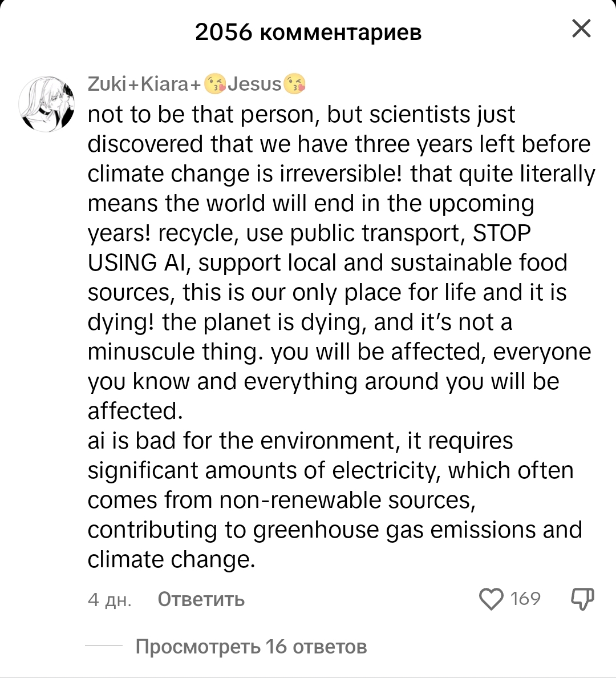The image size is (616, 678).
Task: Click the first kiss emoji in username
Action: 216,84
